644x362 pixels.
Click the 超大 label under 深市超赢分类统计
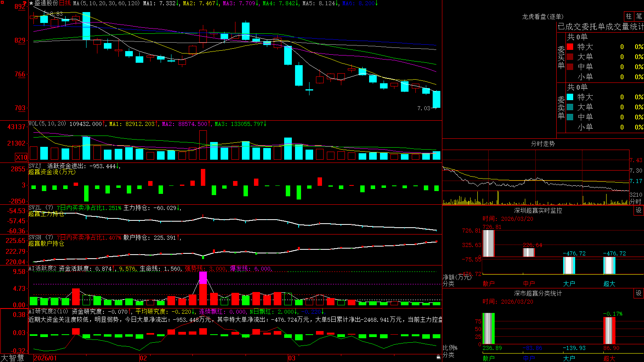[609, 358]
